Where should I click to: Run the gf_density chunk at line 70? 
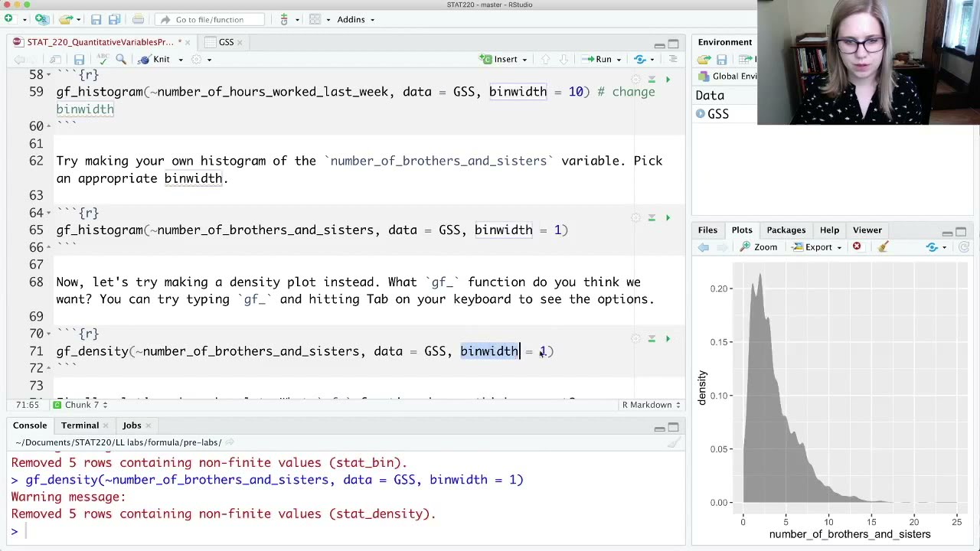click(x=668, y=338)
